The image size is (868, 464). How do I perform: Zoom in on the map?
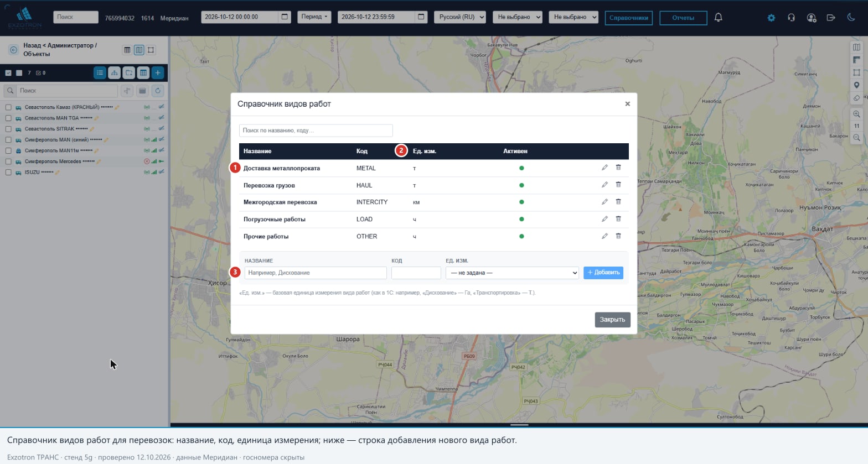pyautogui.click(x=856, y=114)
